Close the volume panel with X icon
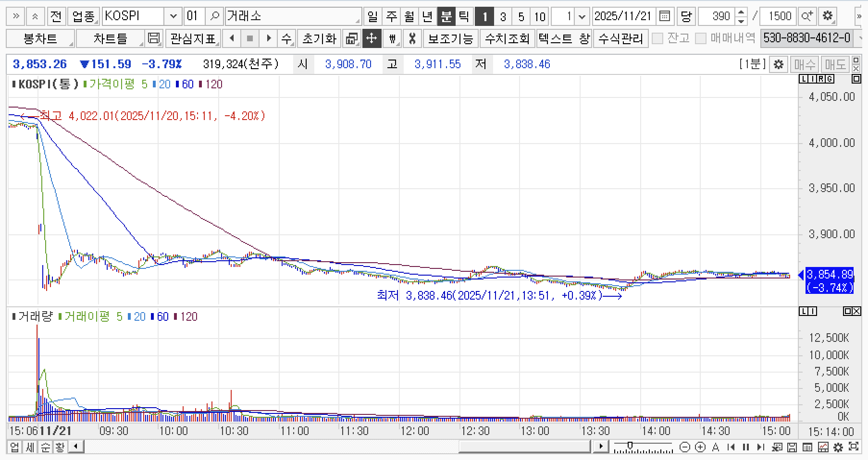Screen dimensions: 868x460 856,311
